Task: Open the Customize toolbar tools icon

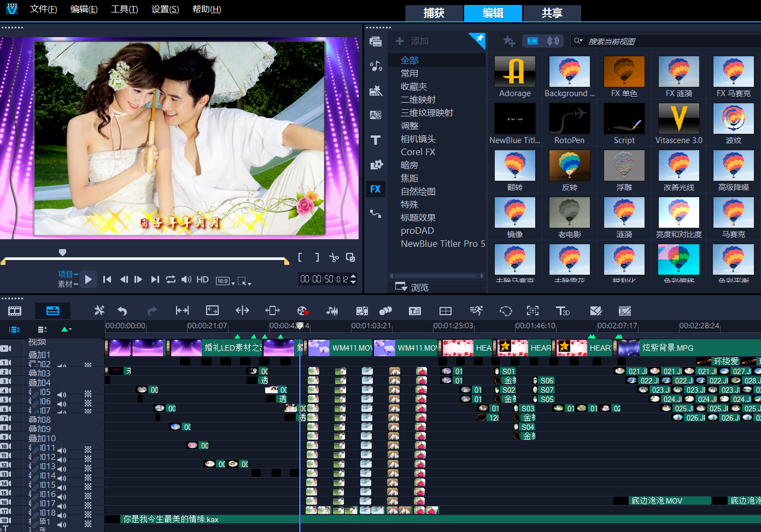Action: click(x=99, y=311)
